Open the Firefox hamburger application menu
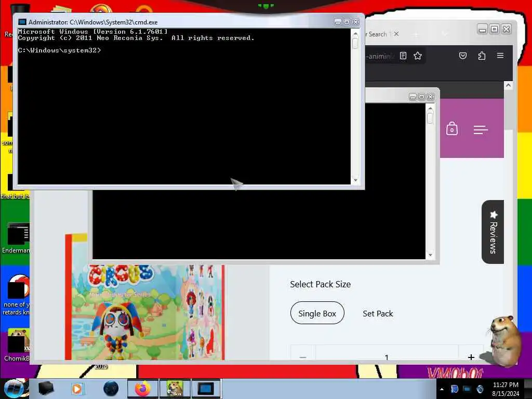Viewport: 532px width, 399px height. pos(500,55)
